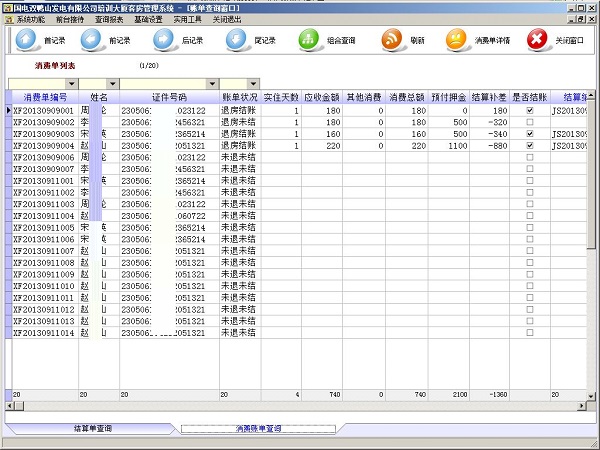Tick settlement checkbox for XF20130911001
The width and height of the screenshot is (600, 450).
[530, 181]
